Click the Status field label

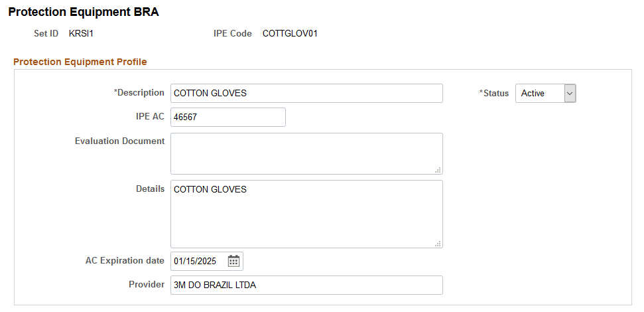pyautogui.click(x=495, y=94)
